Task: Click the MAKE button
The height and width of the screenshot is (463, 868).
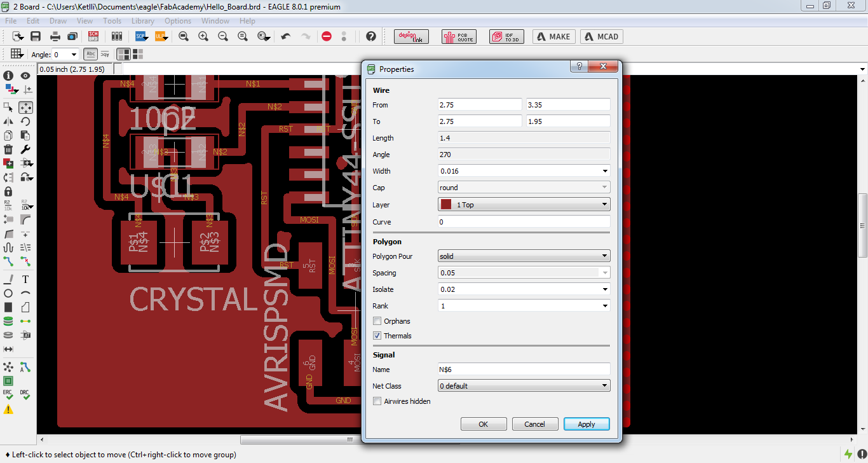Action: tap(554, 37)
